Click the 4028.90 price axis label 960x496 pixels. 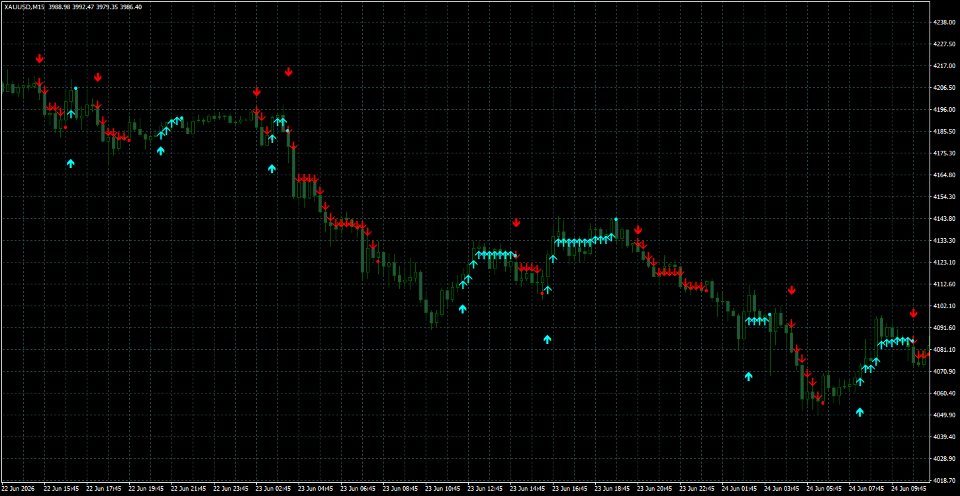tap(943, 459)
